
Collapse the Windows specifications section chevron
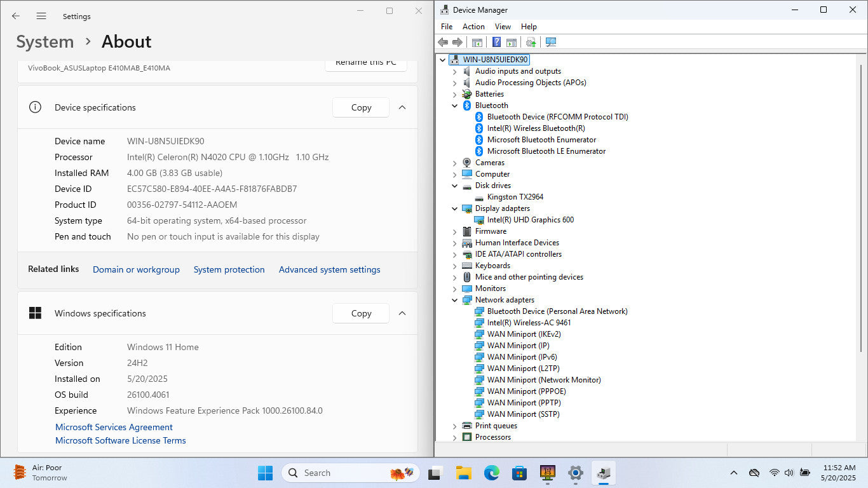[402, 313]
